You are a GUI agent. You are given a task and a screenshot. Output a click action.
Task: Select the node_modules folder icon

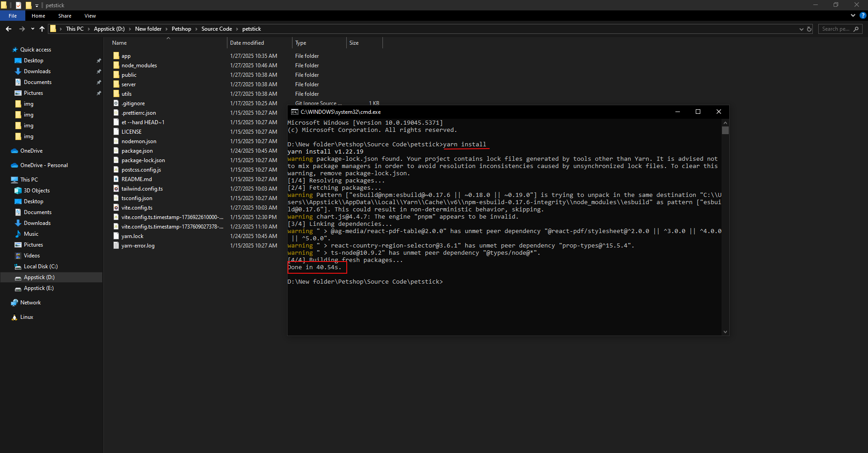point(116,65)
